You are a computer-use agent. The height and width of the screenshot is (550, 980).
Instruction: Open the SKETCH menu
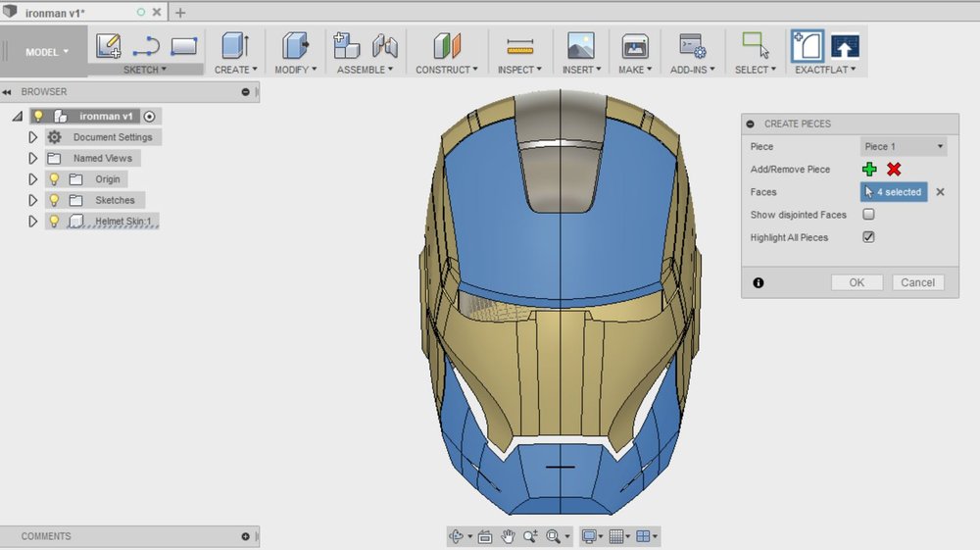tap(145, 70)
